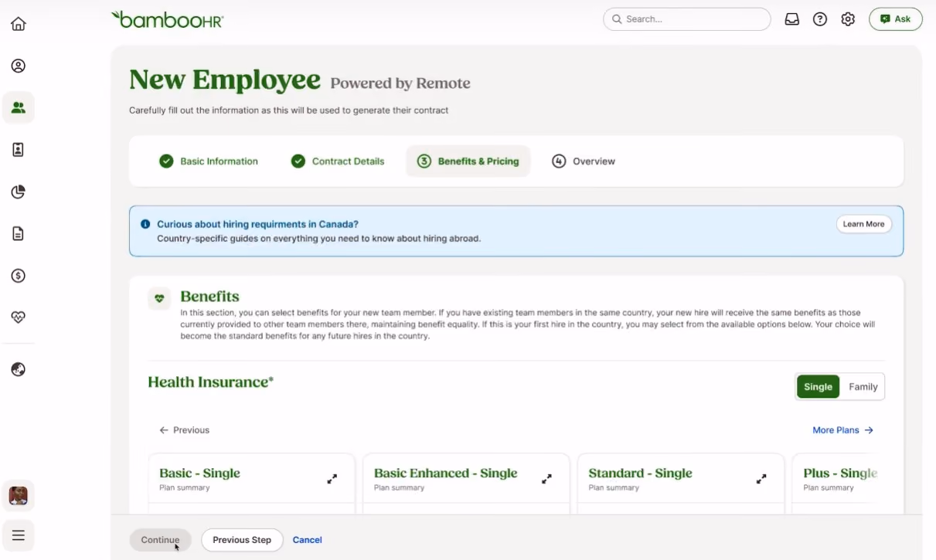This screenshot has width=936, height=560.
Task: Open the settings gear icon
Action: pyautogui.click(x=848, y=19)
